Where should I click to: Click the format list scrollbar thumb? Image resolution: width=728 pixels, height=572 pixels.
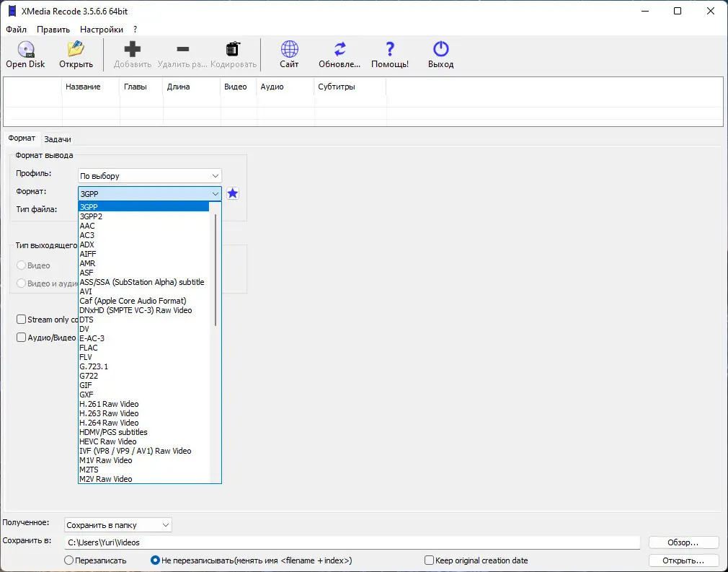[216, 270]
